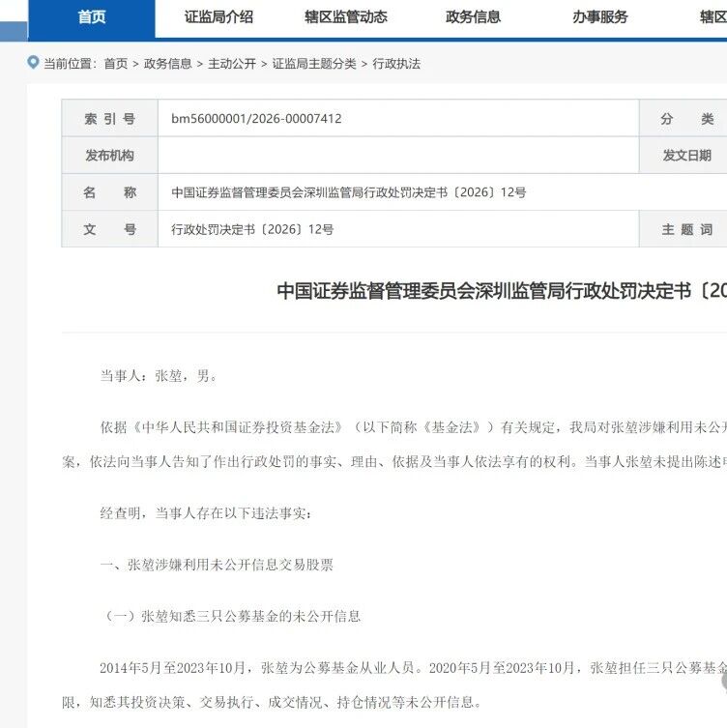Select the 辖区监管动态 menu item
This screenshot has height=728, width=727.
(345, 17)
